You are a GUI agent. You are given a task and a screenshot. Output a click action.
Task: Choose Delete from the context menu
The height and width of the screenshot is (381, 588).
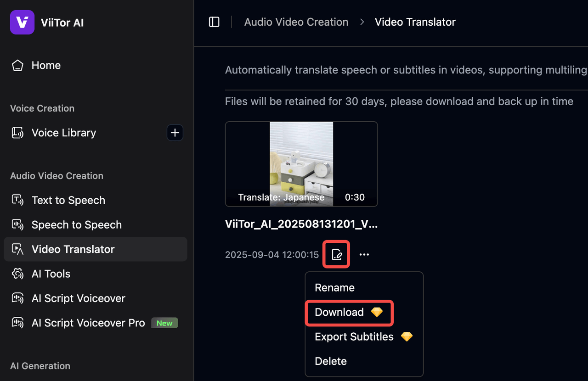(x=331, y=361)
